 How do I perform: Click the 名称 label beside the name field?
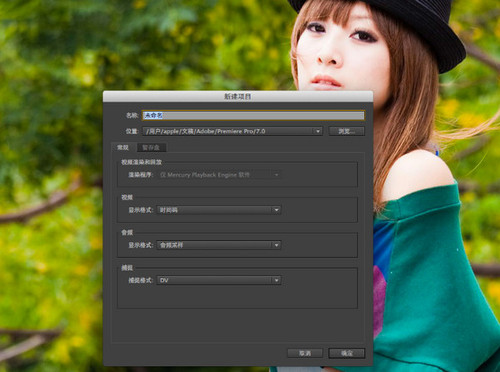click(x=132, y=115)
